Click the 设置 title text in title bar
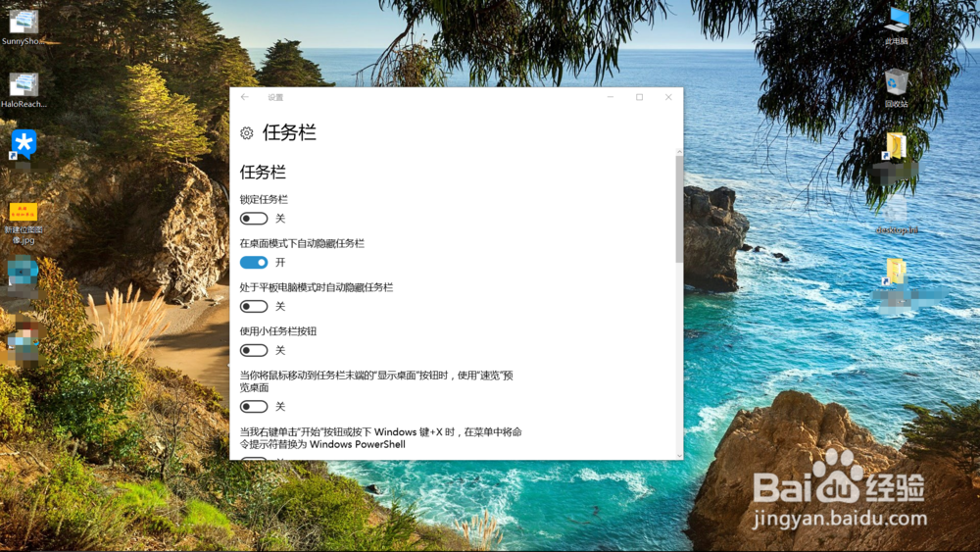 coord(275,97)
